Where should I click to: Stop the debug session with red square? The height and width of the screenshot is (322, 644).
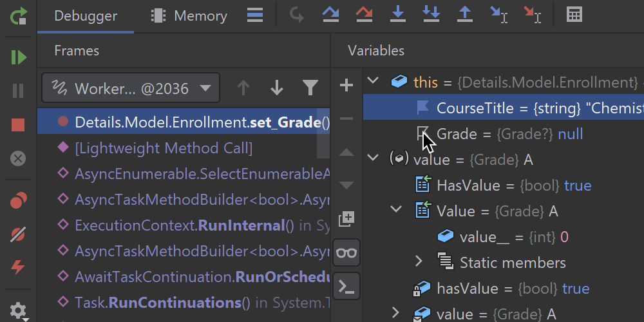point(18,125)
